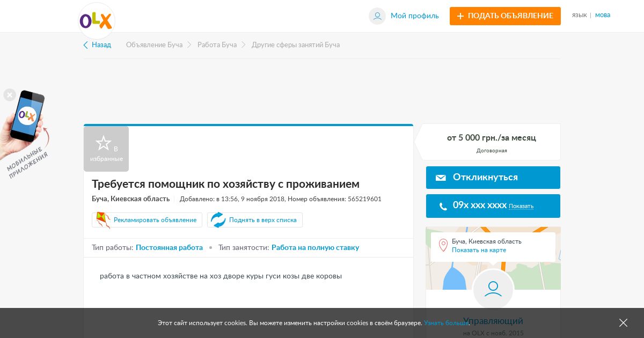Dismiss the cookies notice with X
The width and height of the screenshot is (644, 338).
(x=623, y=323)
